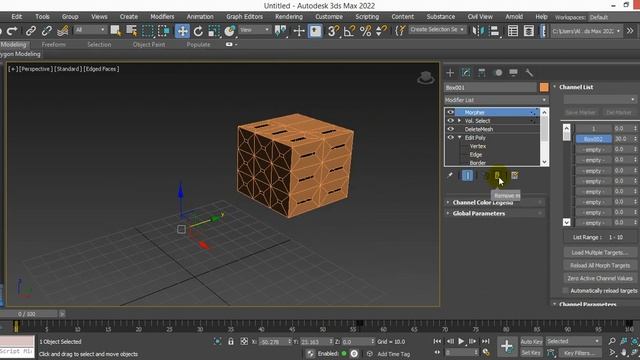Viewport: 640px width, 360px height.
Task: Open the Graph Editors menu
Action: point(244,17)
